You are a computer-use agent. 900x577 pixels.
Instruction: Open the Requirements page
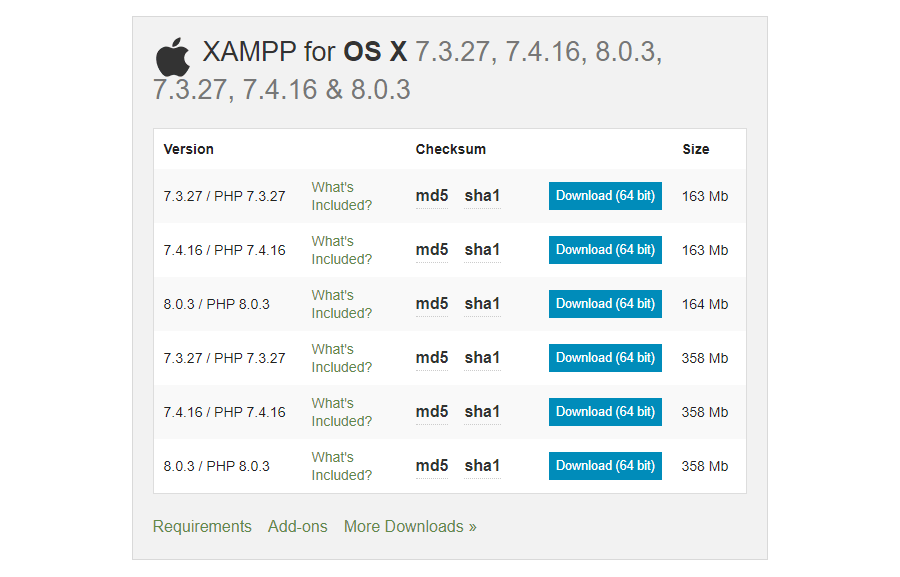pos(202,526)
